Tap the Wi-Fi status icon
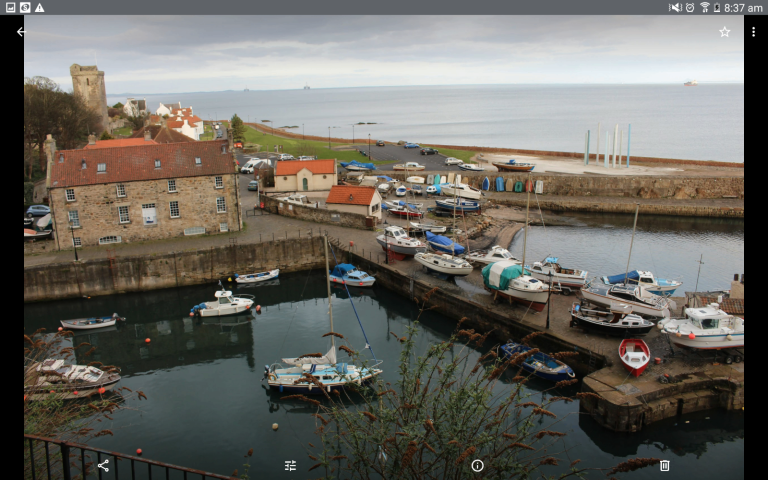This screenshot has width=768, height=480. (x=704, y=7)
